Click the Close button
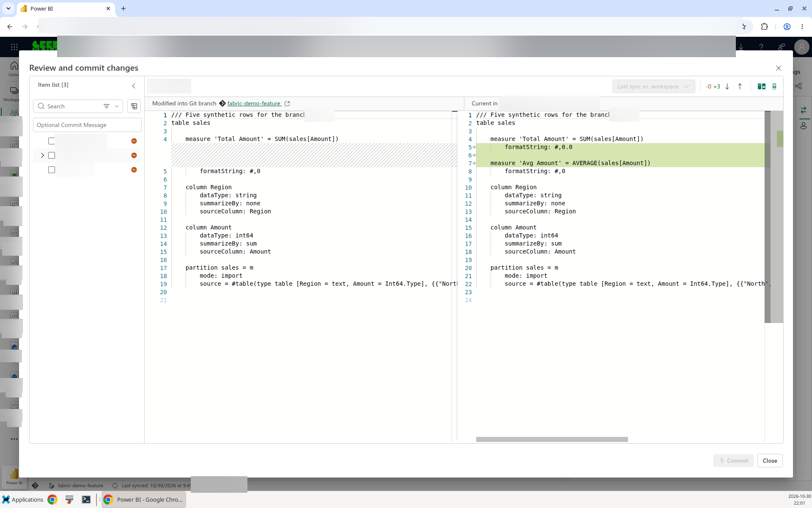Screen dimensions: 812x508 pyautogui.click(x=770, y=461)
